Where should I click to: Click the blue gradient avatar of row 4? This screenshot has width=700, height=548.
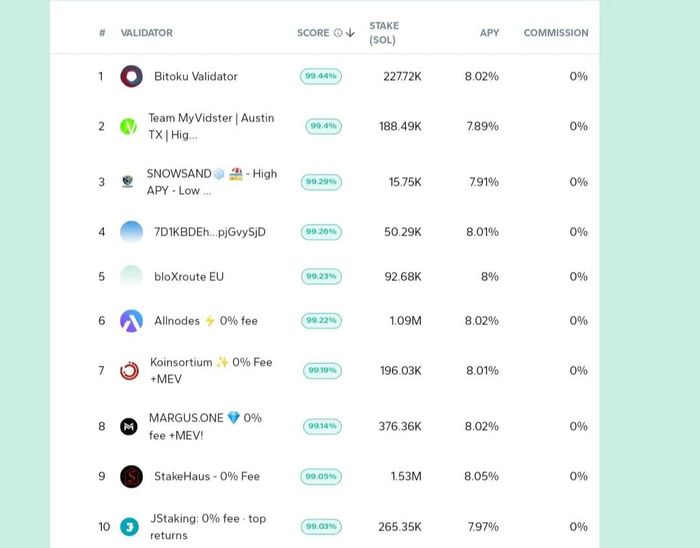click(132, 232)
